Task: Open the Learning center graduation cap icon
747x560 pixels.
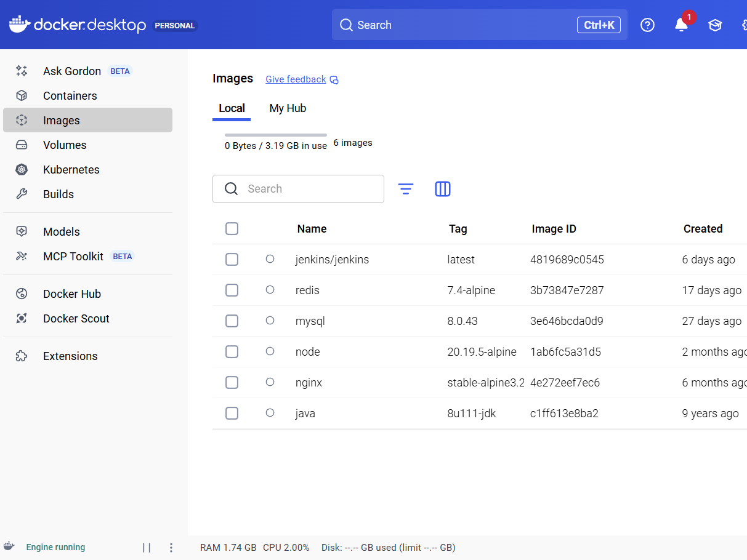Action: (714, 25)
